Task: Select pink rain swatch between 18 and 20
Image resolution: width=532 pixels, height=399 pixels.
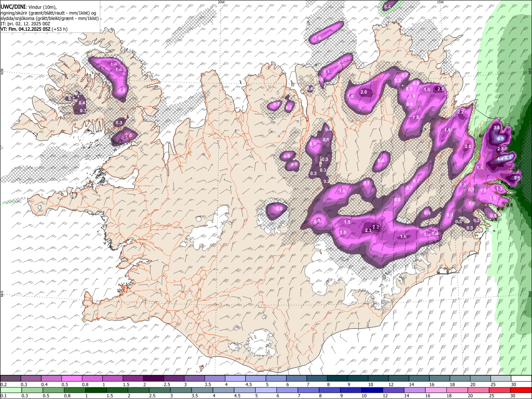Action: [457, 390]
